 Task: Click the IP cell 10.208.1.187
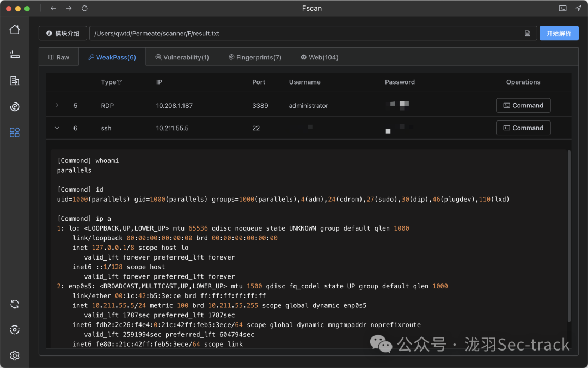pyautogui.click(x=174, y=106)
